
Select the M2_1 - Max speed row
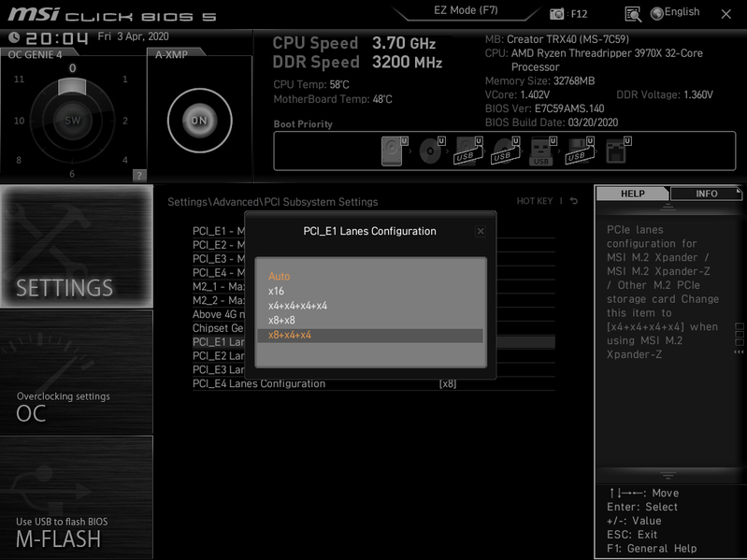coord(218,286)
